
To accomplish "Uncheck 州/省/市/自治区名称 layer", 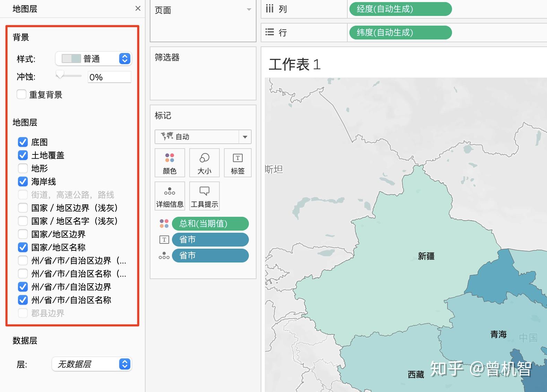I will pos(23,300).
